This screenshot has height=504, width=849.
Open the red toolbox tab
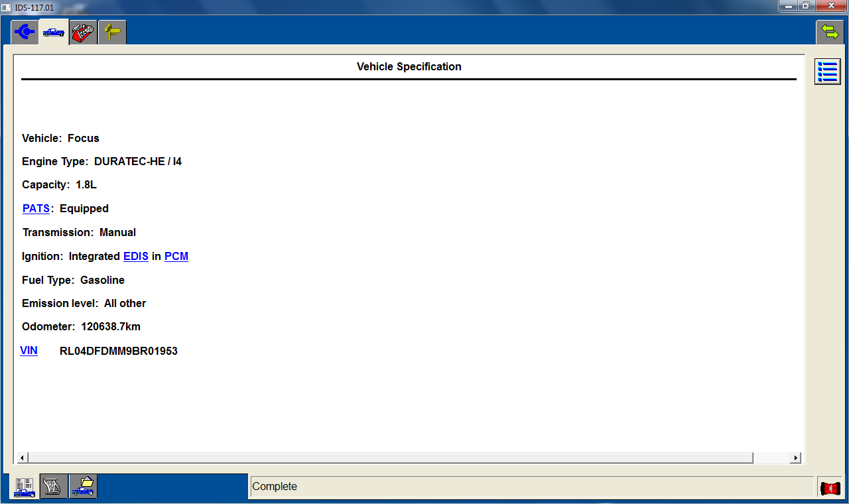point(83,32)
